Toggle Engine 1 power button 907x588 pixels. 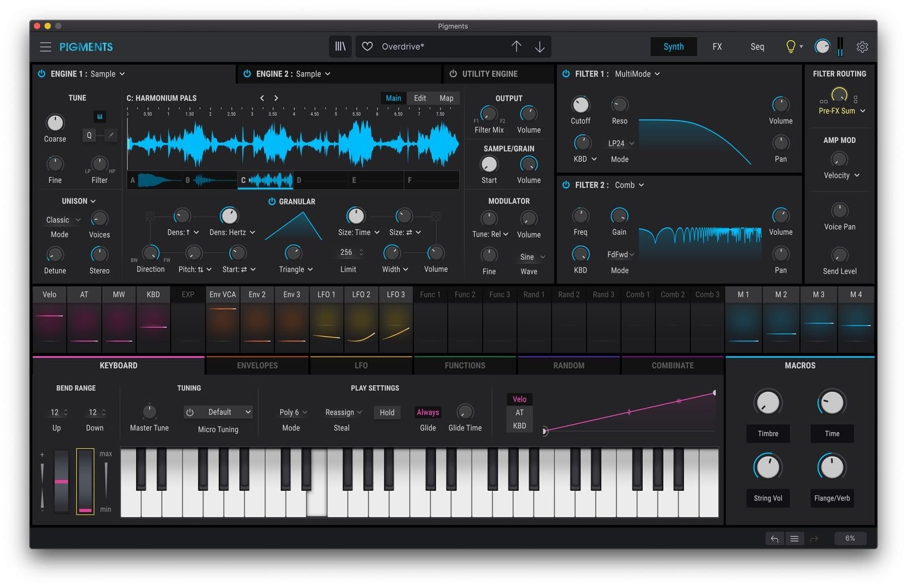41,74
